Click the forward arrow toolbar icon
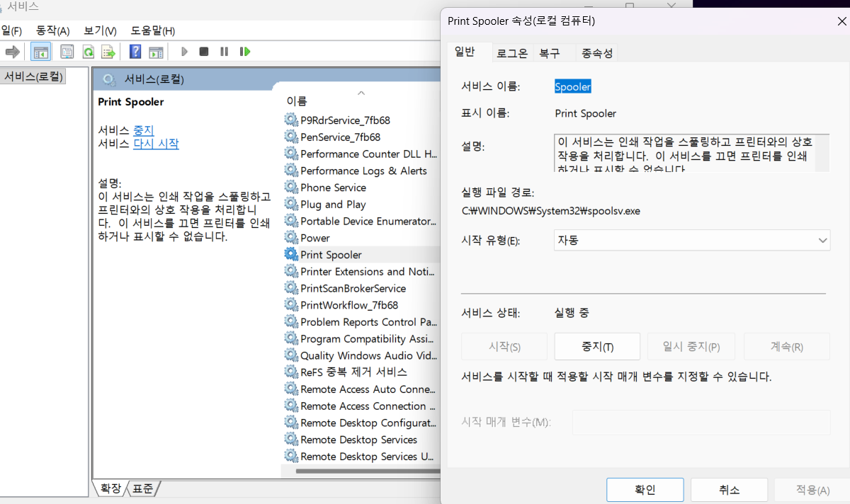 tap(12, 52)
